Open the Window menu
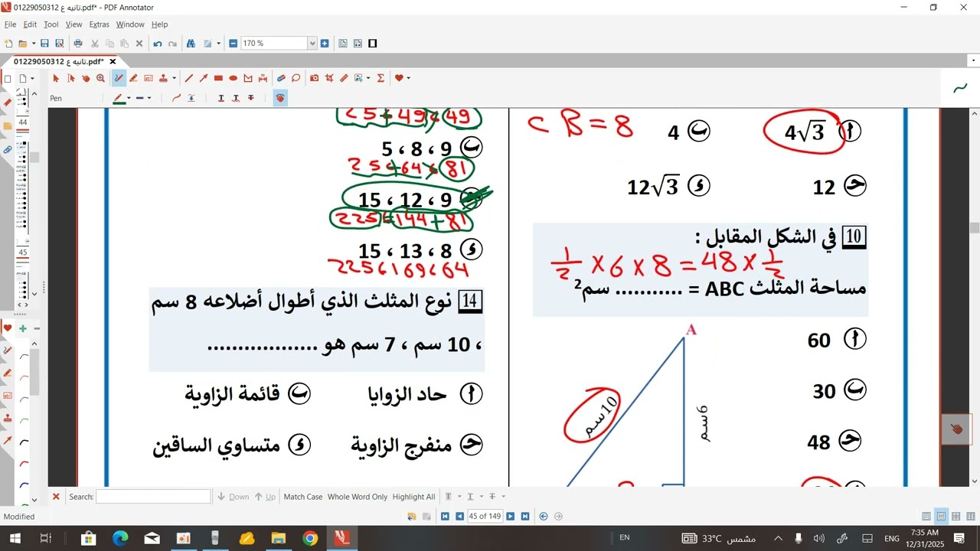 130,24
